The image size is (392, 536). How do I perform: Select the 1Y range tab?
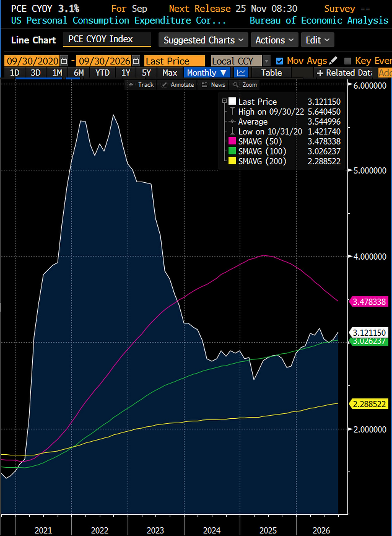(x=125, y=73)
